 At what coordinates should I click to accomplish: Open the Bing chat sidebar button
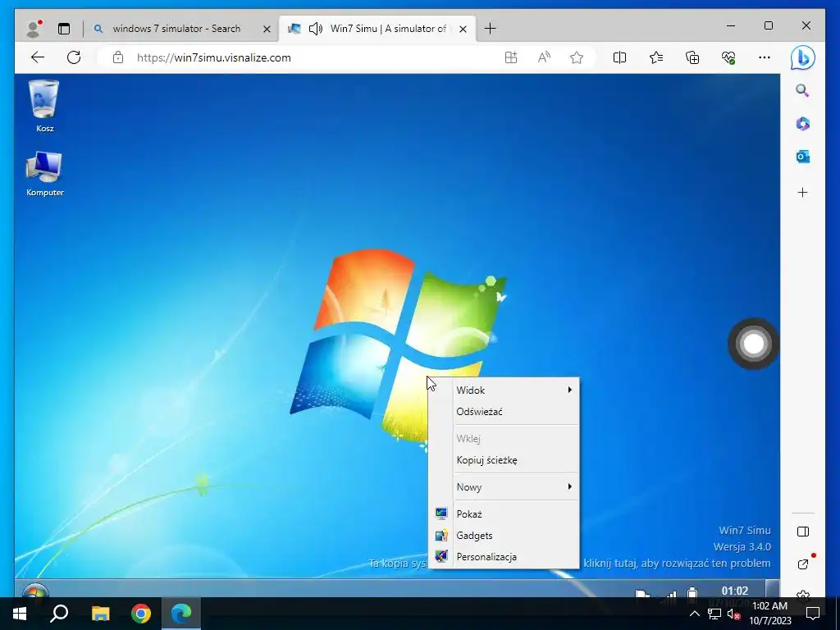pyautogui.click(x=802, y=58)
